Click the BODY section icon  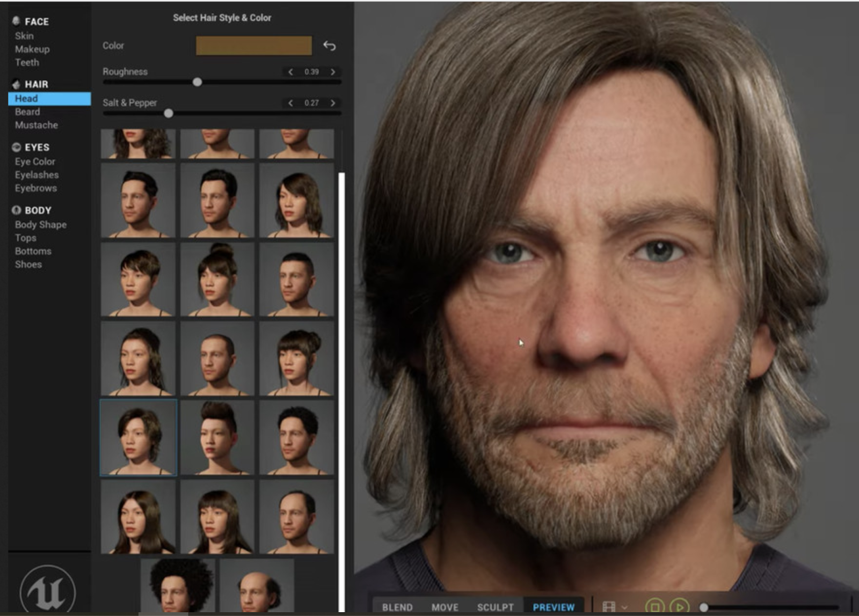(16, 210)
